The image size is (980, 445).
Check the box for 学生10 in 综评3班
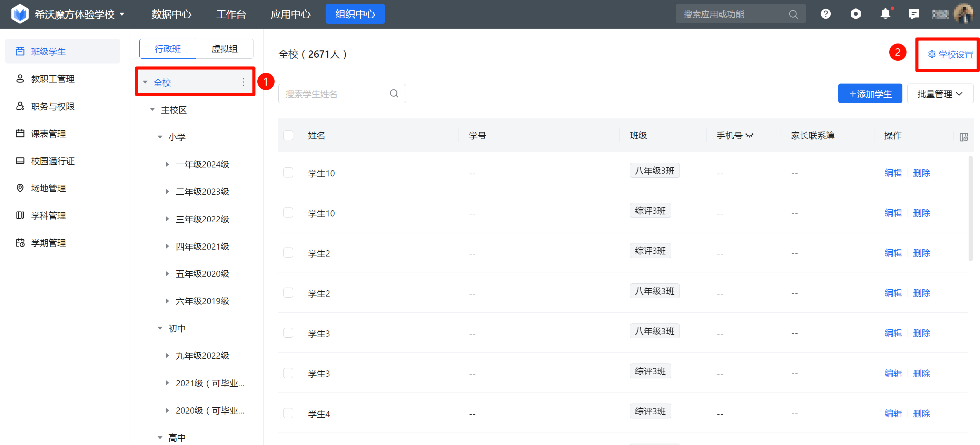click(x=288, y=212)
